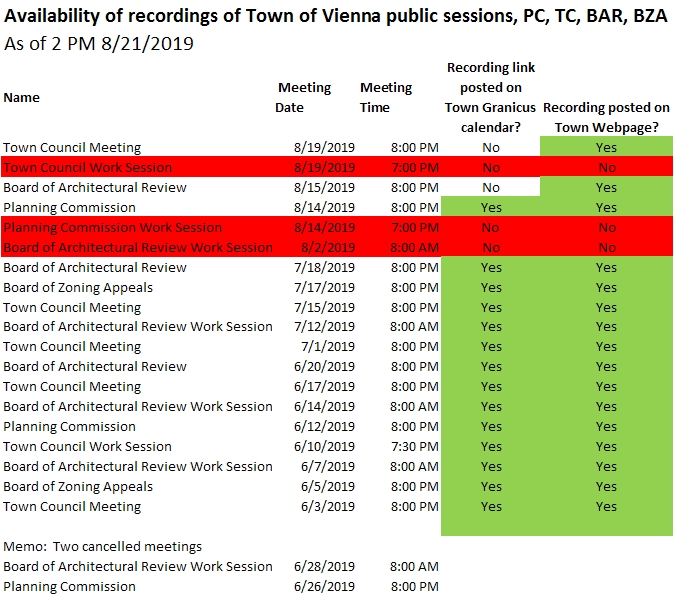Click the '6/26/2019' date cell
Viewport: 674px width, 597px height.
tap(324, 587)
